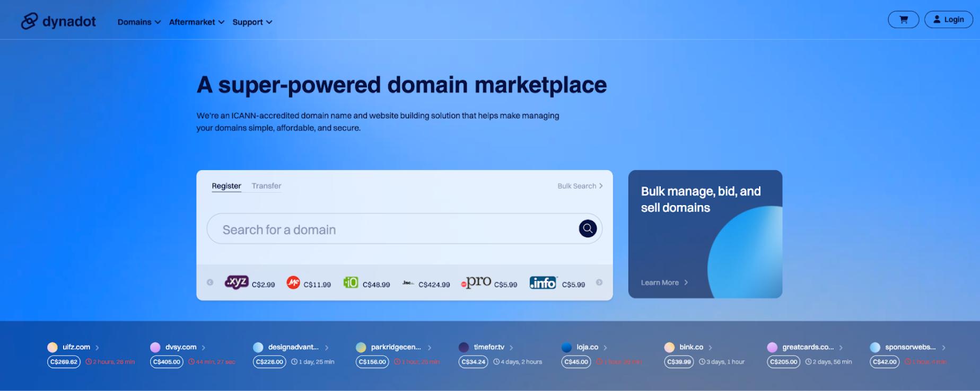The image size is (980, 391).
Task: Select the .me domain logo
Action: pyautogui.click(x=293, y=282)
